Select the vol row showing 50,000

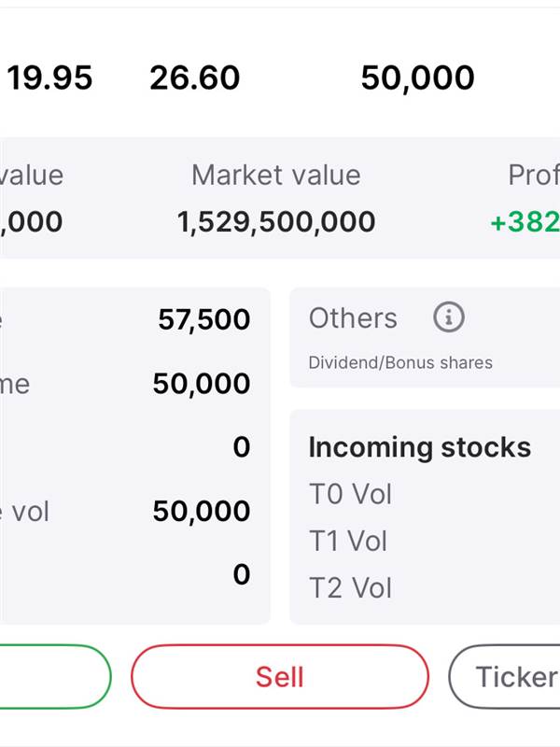click(x=125, y=511)
